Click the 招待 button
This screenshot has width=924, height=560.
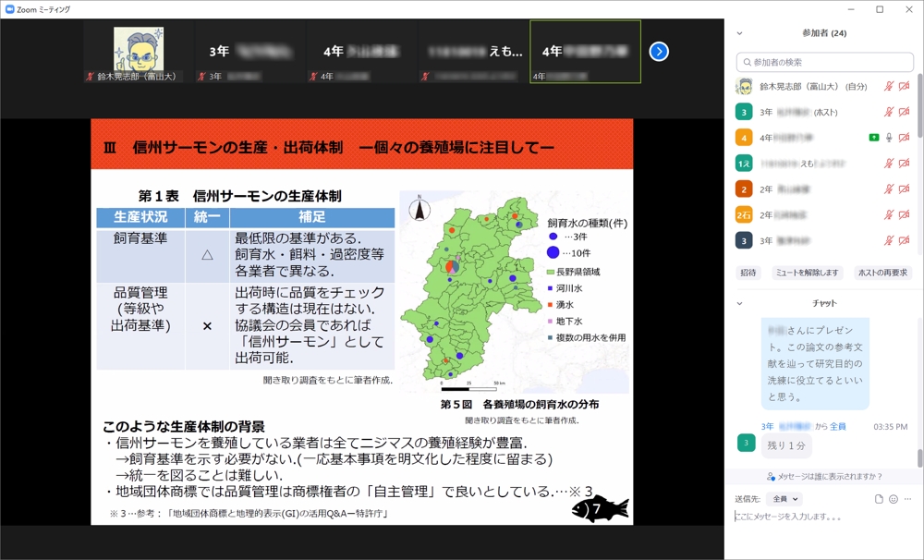pos(748,273)
